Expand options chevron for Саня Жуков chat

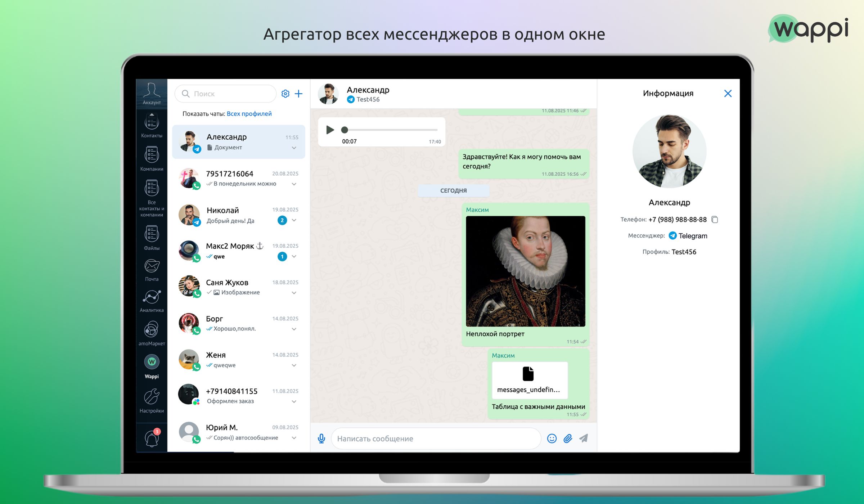point(294,293)
